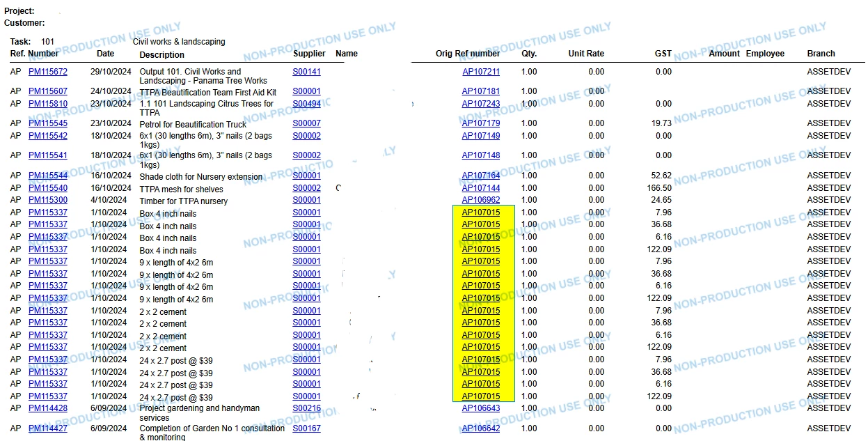Select 'TTPA Beautification Team First Aid Kit' description
868x441 pixels.
(207, 93)
